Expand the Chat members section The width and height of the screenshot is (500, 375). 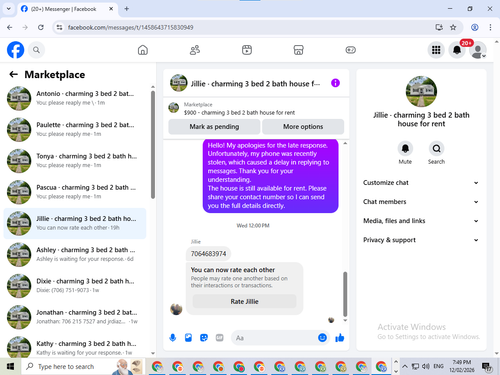click(421, 202)
